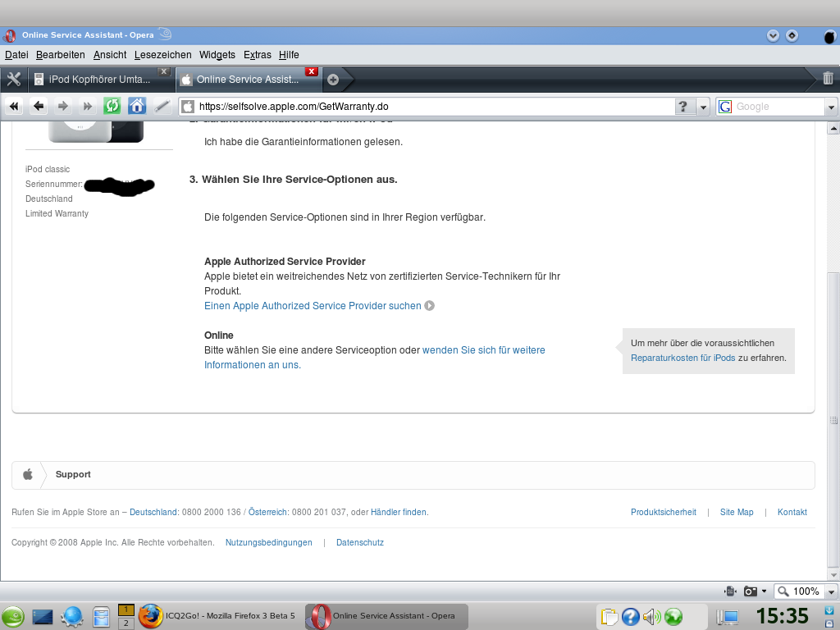Click the question mark button in the address bar
Viewport: 840px width, 630px height.
682,107
